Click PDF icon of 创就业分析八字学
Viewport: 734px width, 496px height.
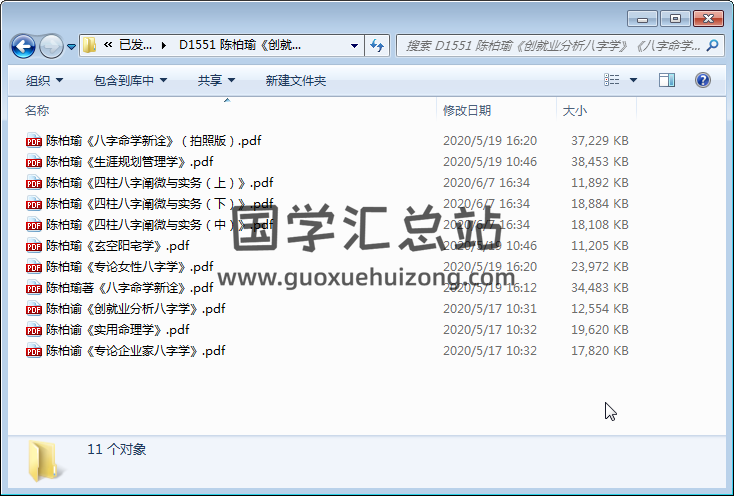[x=34, y=309]
